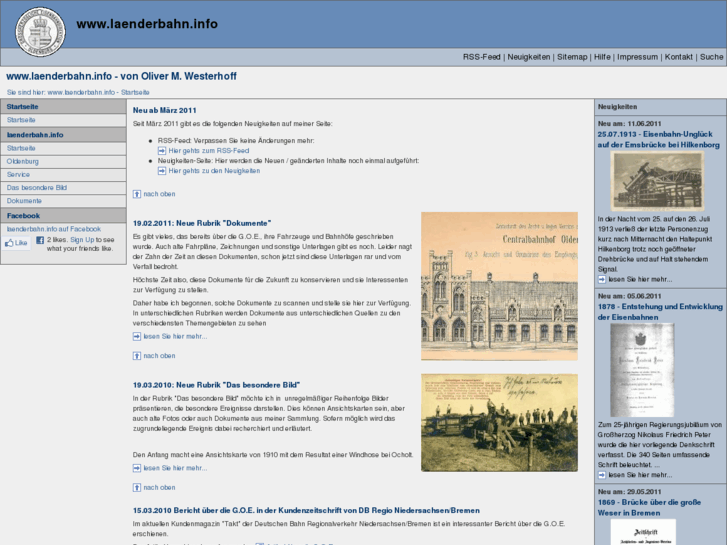Viewport: 727px width, 545px height.
Task: Open the RSS-Feed link in top navigation
Action: (x=481, y=57)
